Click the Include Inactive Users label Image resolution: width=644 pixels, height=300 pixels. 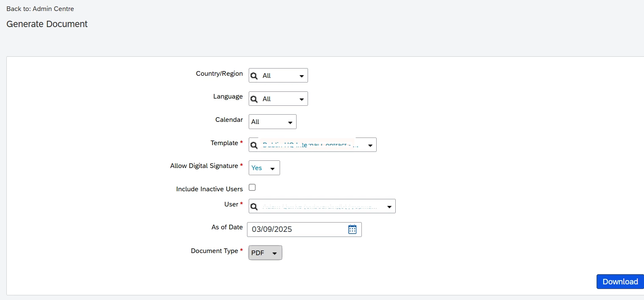(x=209, y=189)
